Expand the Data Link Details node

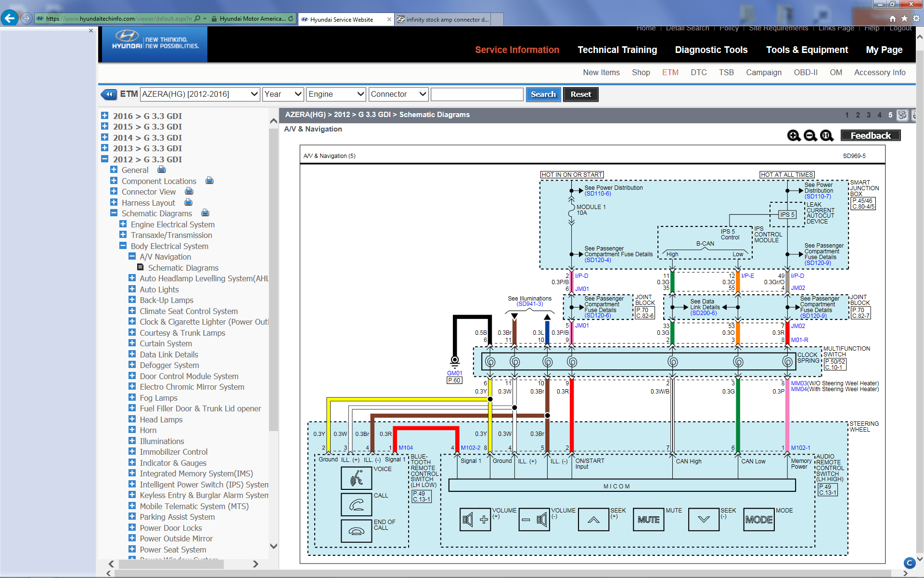[x=132, y=354]
